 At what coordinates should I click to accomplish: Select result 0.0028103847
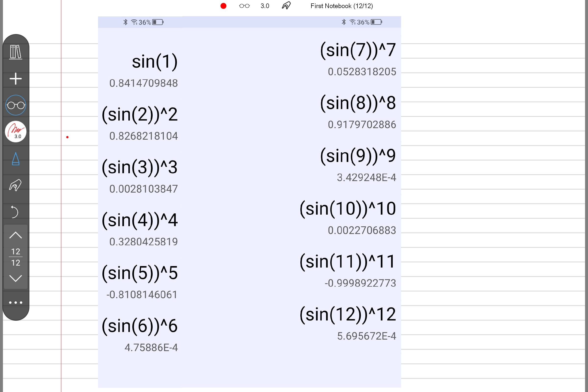tap(144, 189)
